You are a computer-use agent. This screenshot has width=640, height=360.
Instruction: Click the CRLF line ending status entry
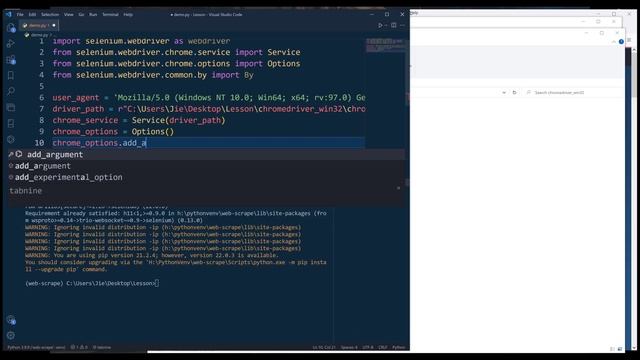(x=382, y=347)
